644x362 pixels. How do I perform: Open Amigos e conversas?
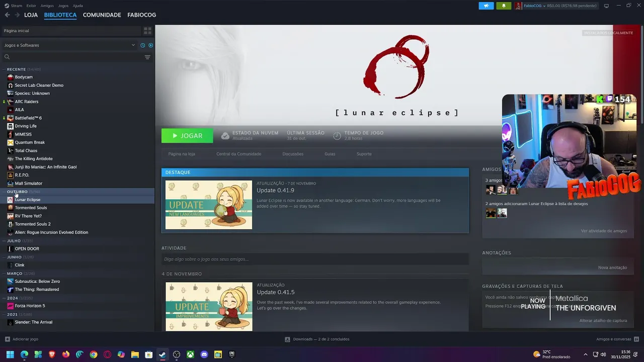pyautogui.click(x=617, y=339)
